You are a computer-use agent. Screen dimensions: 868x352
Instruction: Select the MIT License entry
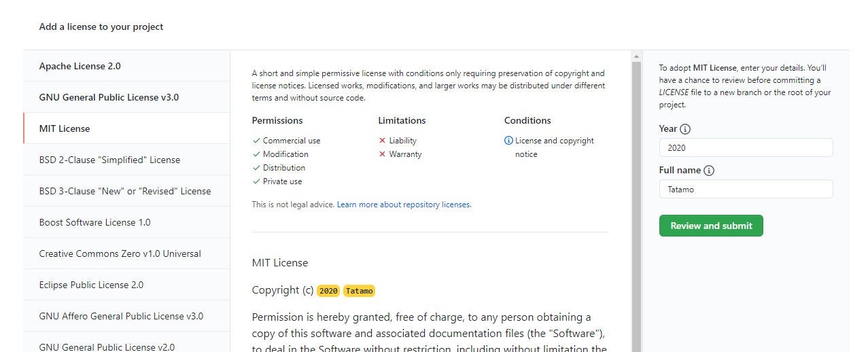point(65,128)
